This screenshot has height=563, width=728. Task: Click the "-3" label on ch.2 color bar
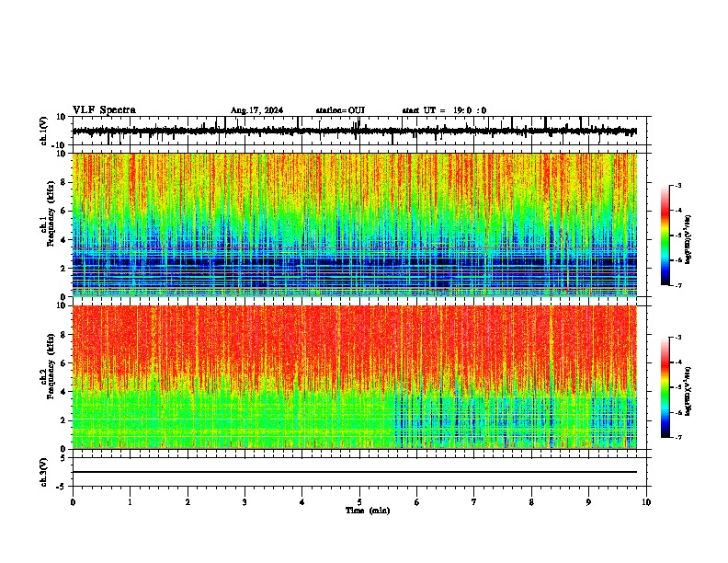click(677, 338)
